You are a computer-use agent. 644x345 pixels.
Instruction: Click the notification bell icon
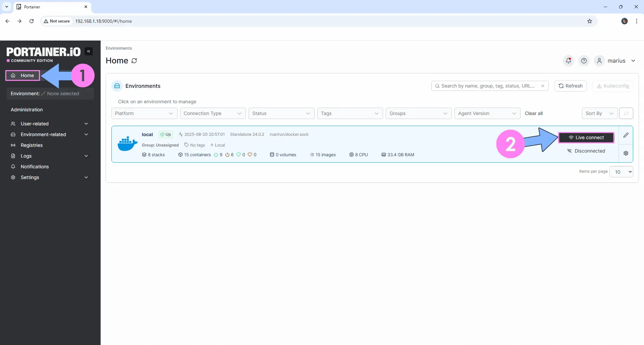tap(568, 61)
